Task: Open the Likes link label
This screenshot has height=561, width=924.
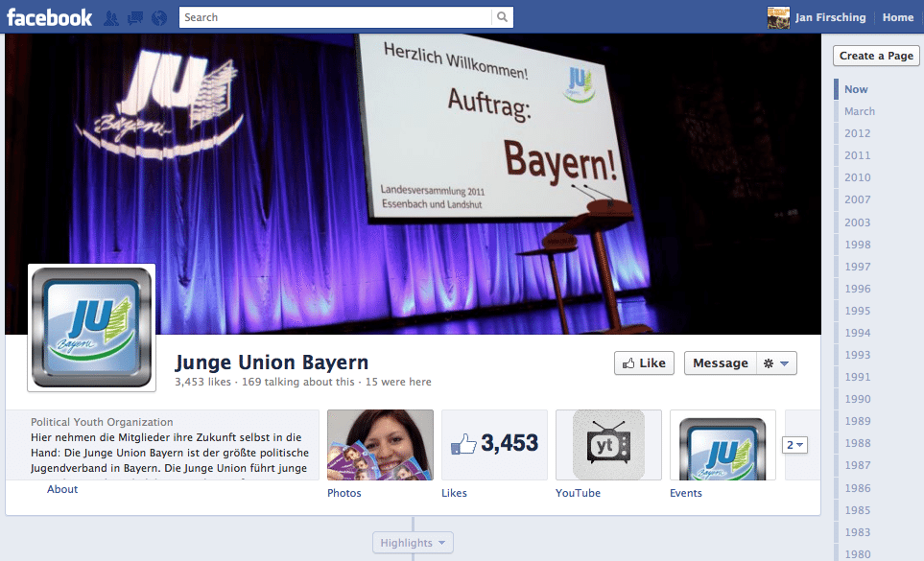Action: (455, 493)
